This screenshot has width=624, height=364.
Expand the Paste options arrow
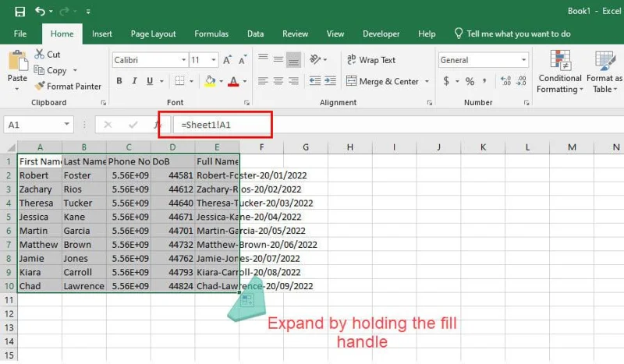17,89
